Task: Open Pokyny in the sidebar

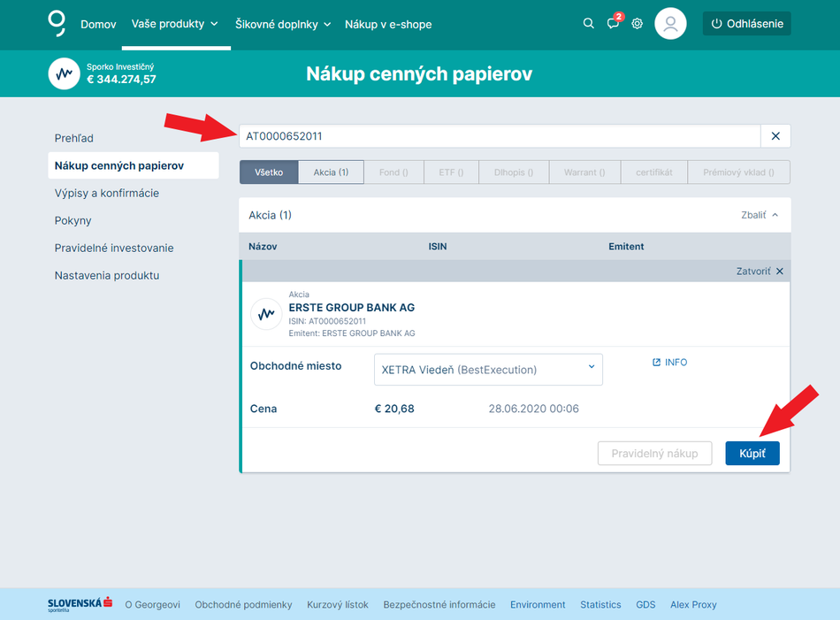Action: coord(73,220)
